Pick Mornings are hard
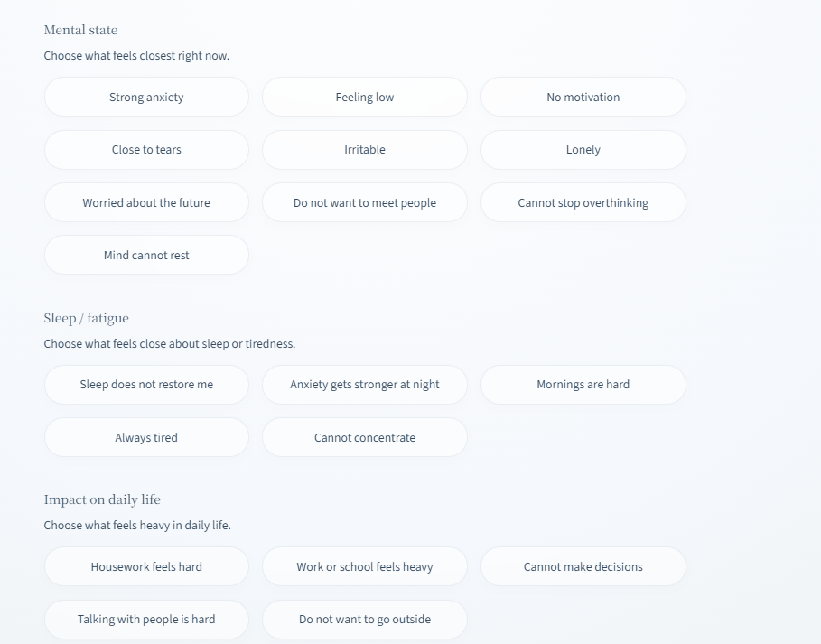Screen dimensions: 821x644 tap(583, 385)
